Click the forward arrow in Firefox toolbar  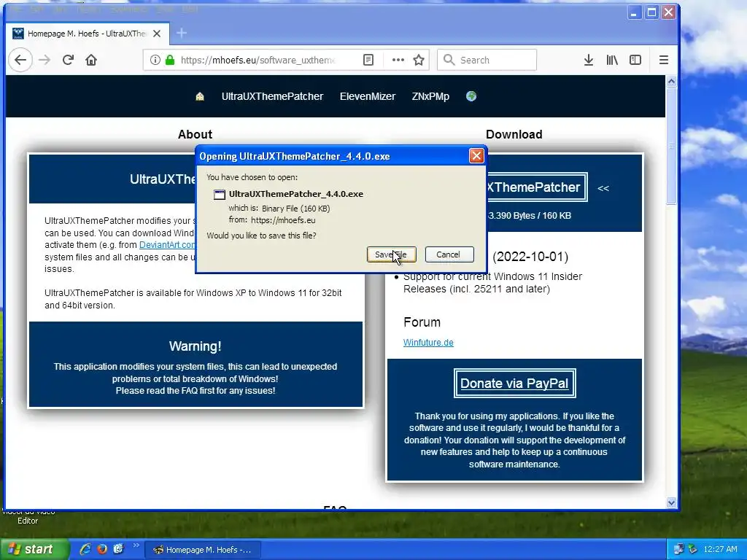(44, 60)
